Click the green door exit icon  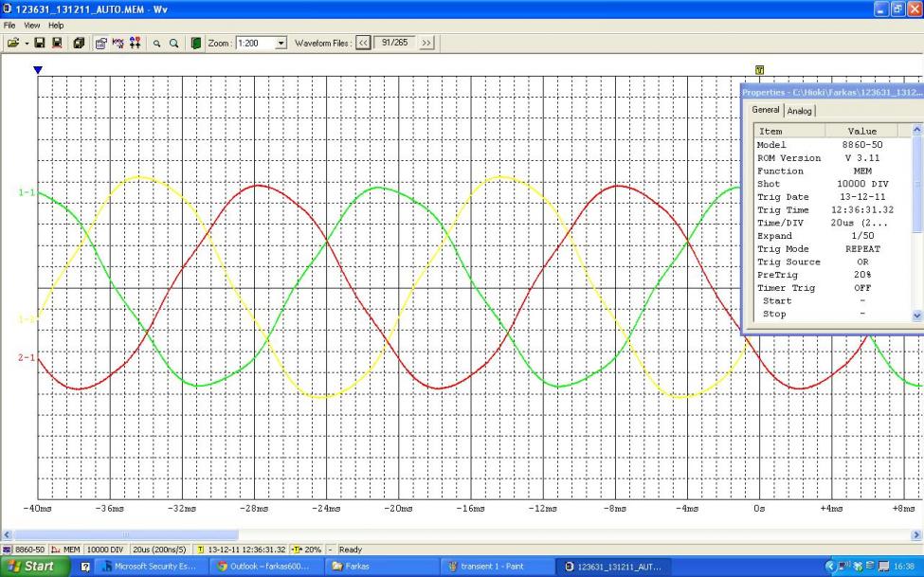[x=196, y=44]
